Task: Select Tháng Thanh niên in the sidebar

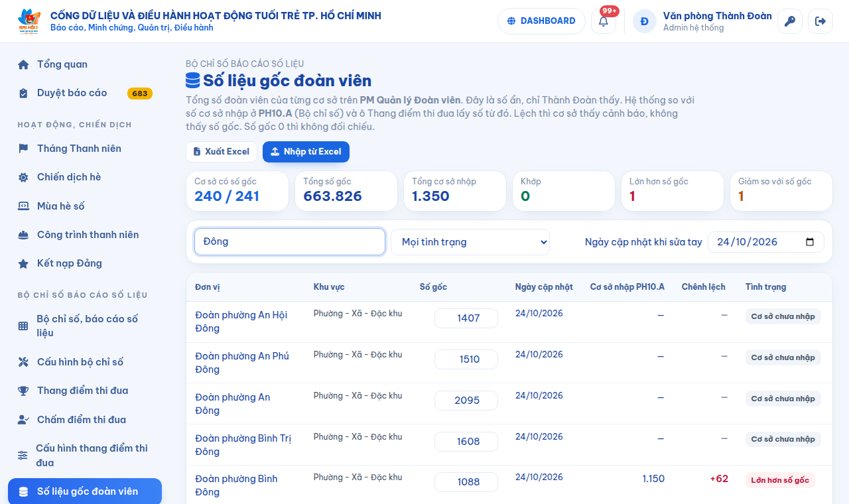Action: point(85,149)
